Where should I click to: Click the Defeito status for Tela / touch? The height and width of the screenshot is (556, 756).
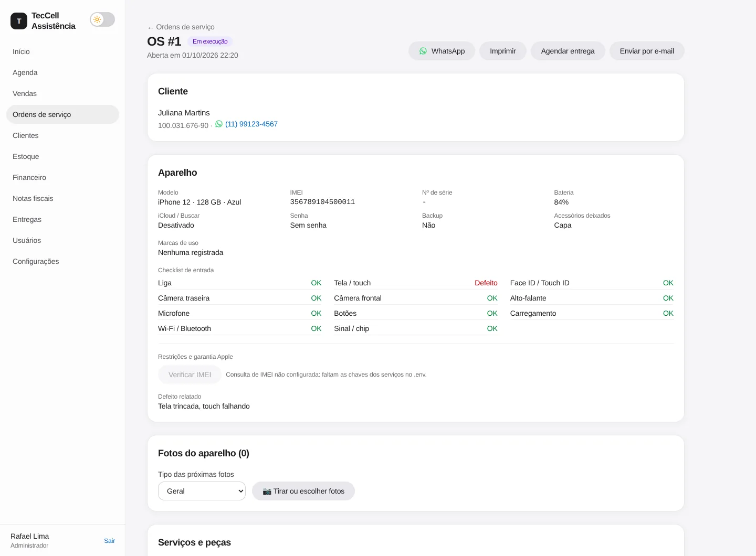tap(486, 283)
